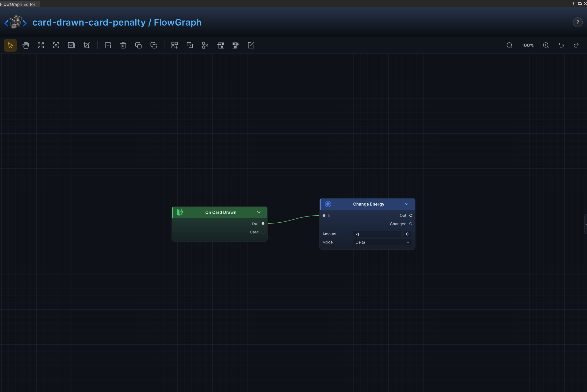
Task: Click the card deck logo icon
Action: [15, 22]
